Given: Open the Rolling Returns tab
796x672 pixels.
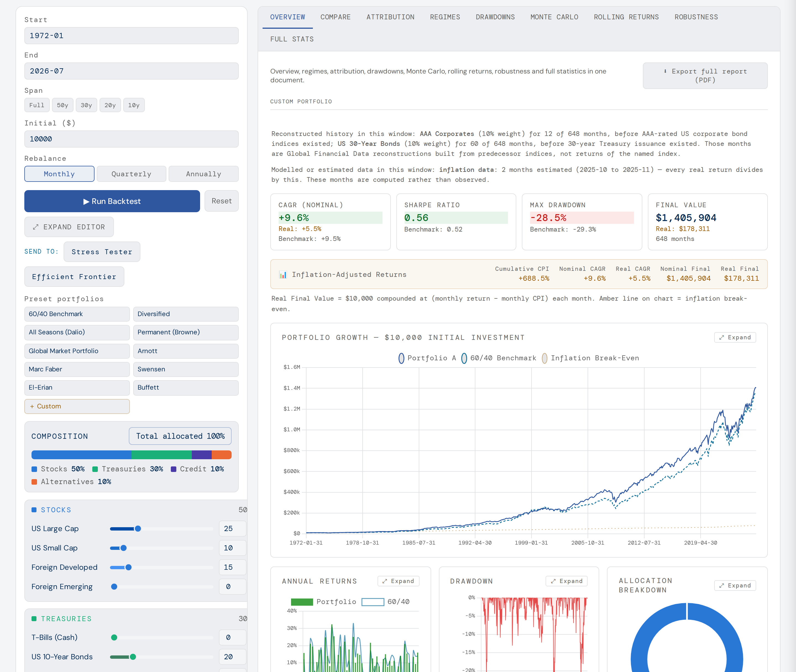Looking at the screenshot, I should 627,17.
